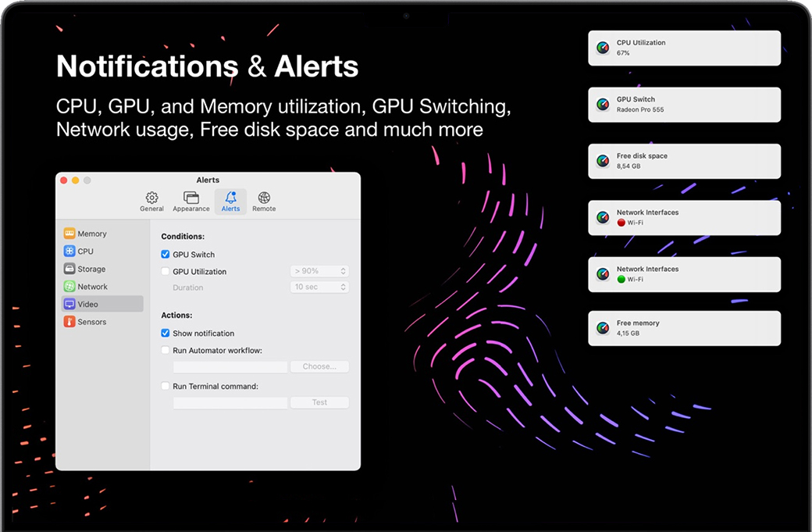This screenshot has width=812, height=532.
Task: Select the Sensors thermometer icon
Action: tap(69, 322)
